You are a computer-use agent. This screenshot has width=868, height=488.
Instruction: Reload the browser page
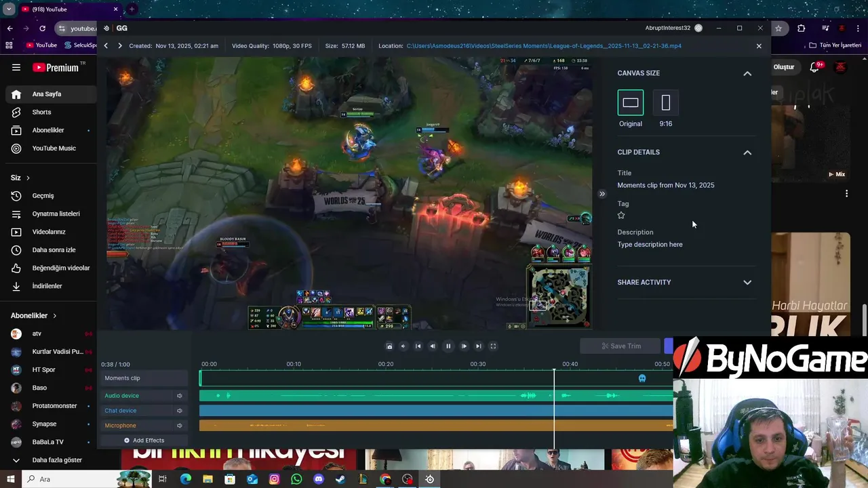(x=42, y=28)
